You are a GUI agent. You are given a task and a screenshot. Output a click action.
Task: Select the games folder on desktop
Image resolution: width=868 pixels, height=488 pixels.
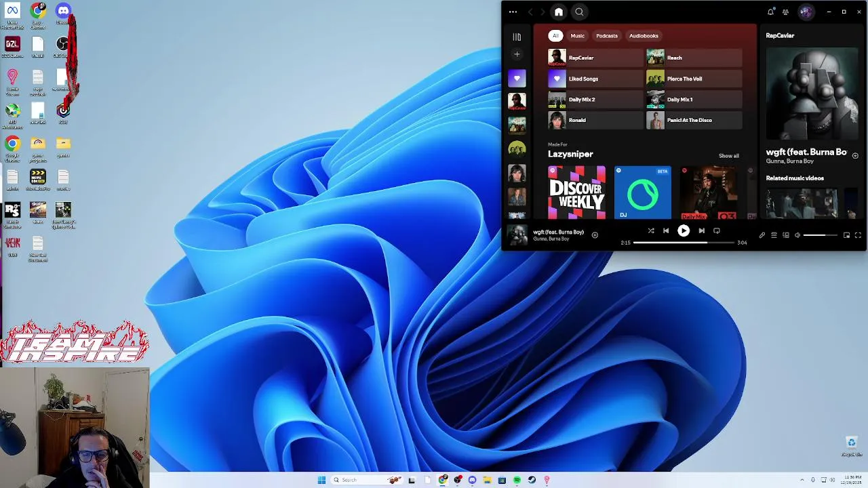[x=63, y=146]
